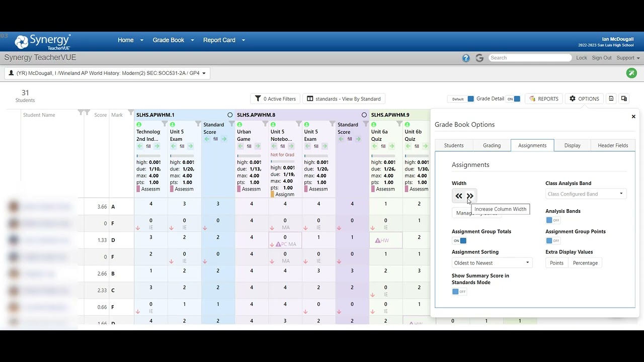The width and height of the screenshot is (644, 362).
Task: Click green person icon above Technolog 2nd Ind
Action: tap(139, 124)
